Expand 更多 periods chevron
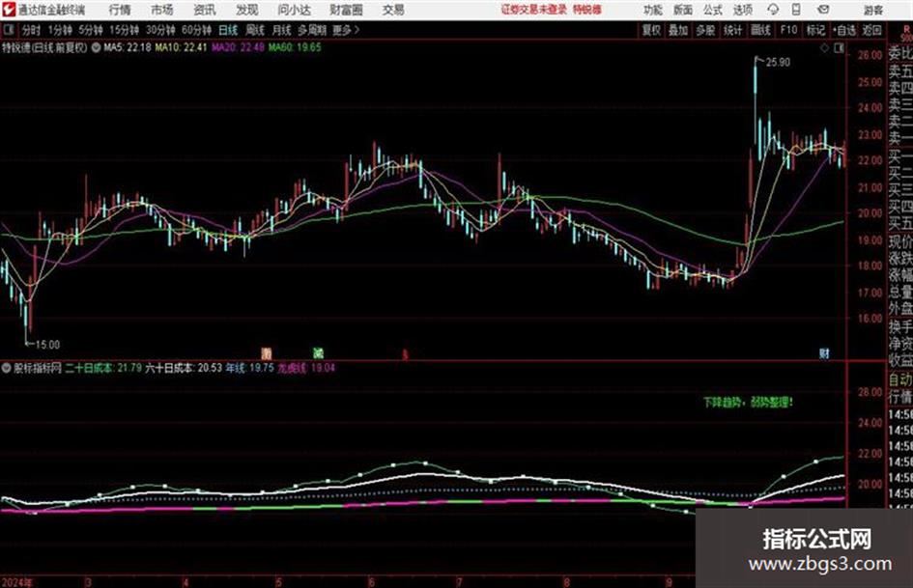 pos(357,30)
